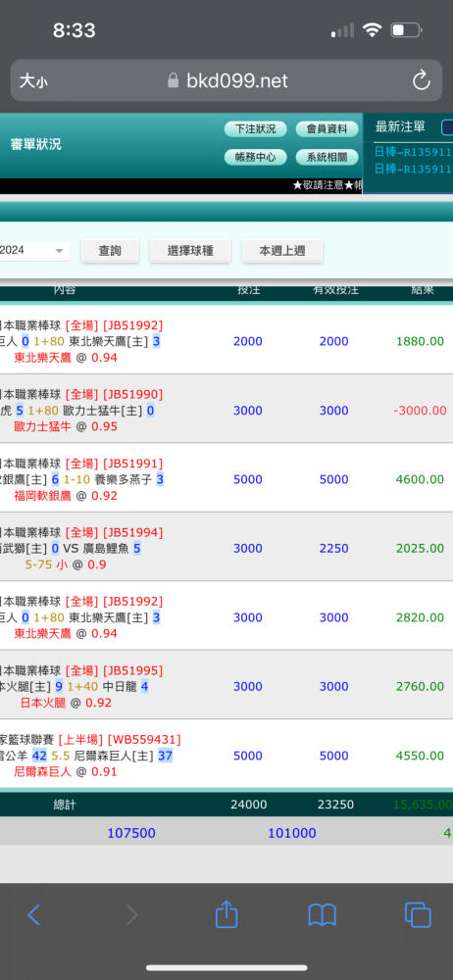Tap the lock icon beside bkd099.net

(x=174, y=80)
